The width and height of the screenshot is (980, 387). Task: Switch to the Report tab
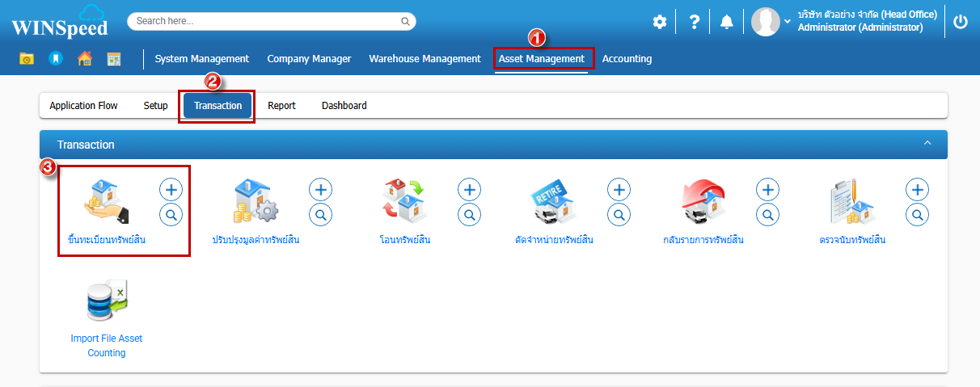281,106
